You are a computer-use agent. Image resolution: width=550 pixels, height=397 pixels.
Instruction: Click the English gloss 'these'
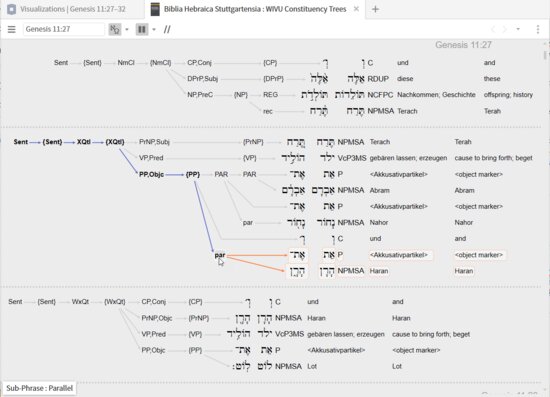pyautogui.click(x=492, y=79)
